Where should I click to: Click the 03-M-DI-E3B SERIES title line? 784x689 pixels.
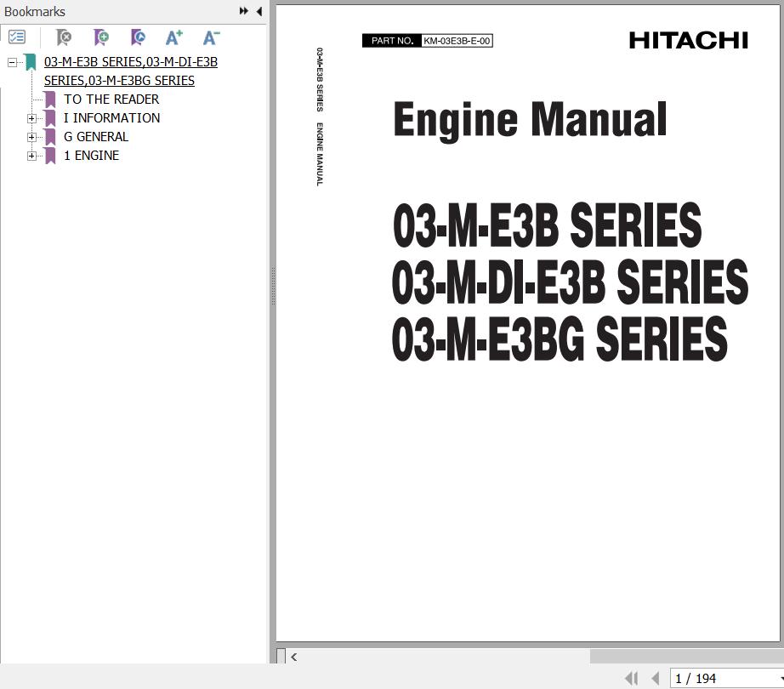[x=570, y=282]
